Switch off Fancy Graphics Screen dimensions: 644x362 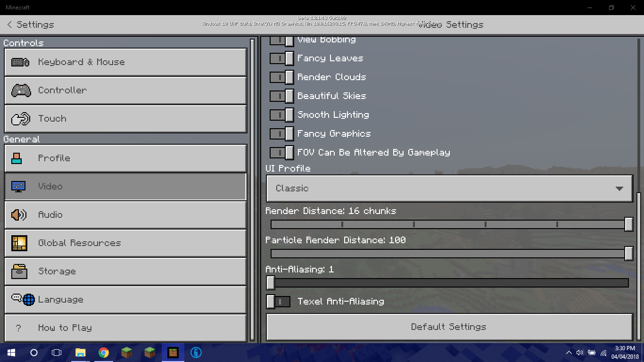click(x=282, y=133)
